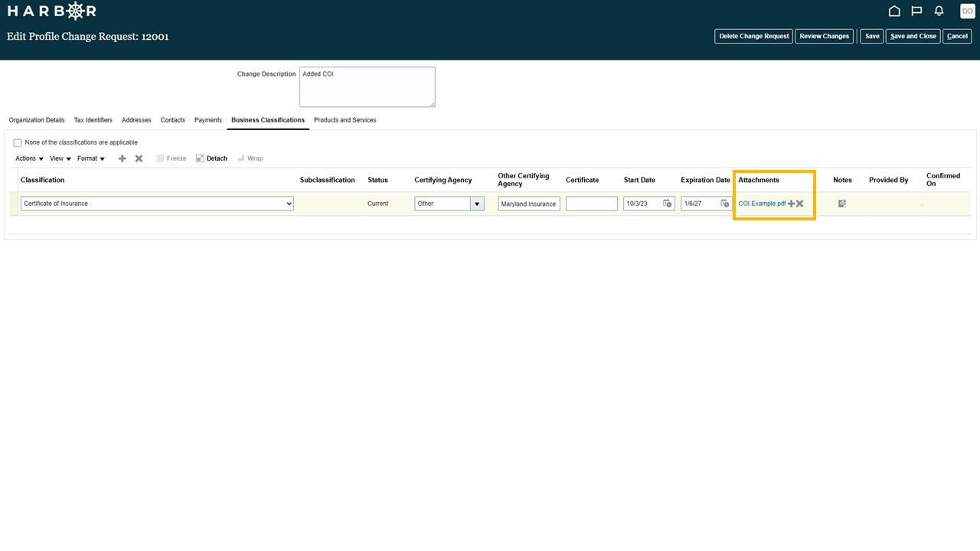Click the Freeze toolbar item
Image resolution: width=980 pixels, height=551 pixels.
click(x=171, y=158)
